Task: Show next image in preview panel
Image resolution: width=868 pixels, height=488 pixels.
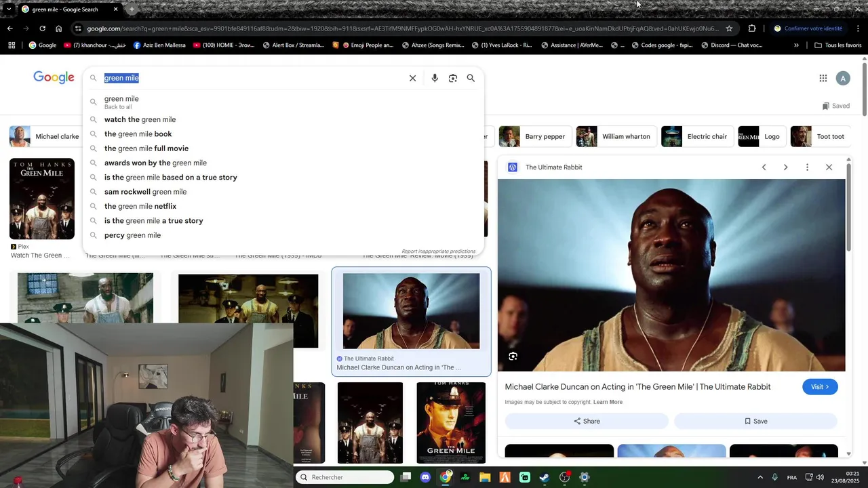Action: coord(785,167)
